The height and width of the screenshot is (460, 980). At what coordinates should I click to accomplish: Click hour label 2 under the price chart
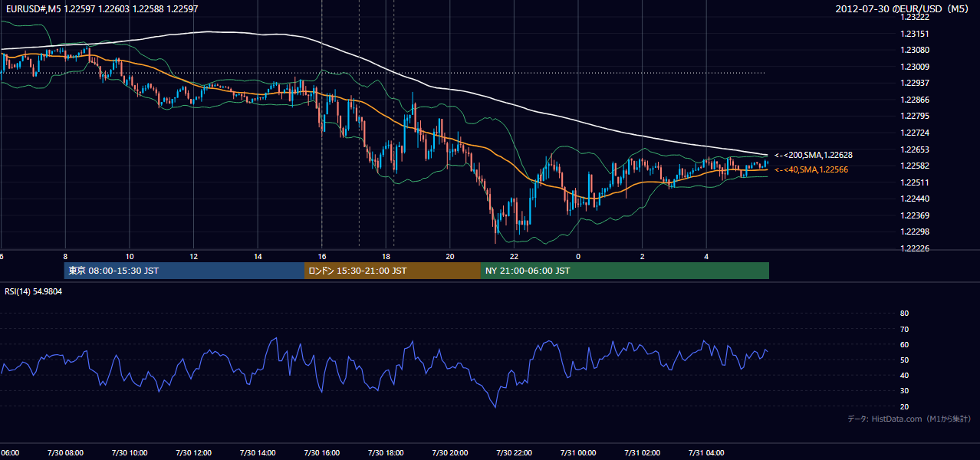coord(642,257)
